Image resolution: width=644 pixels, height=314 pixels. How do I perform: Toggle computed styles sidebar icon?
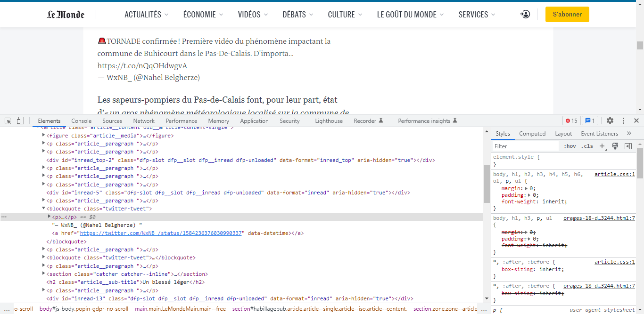click(627, 146)
